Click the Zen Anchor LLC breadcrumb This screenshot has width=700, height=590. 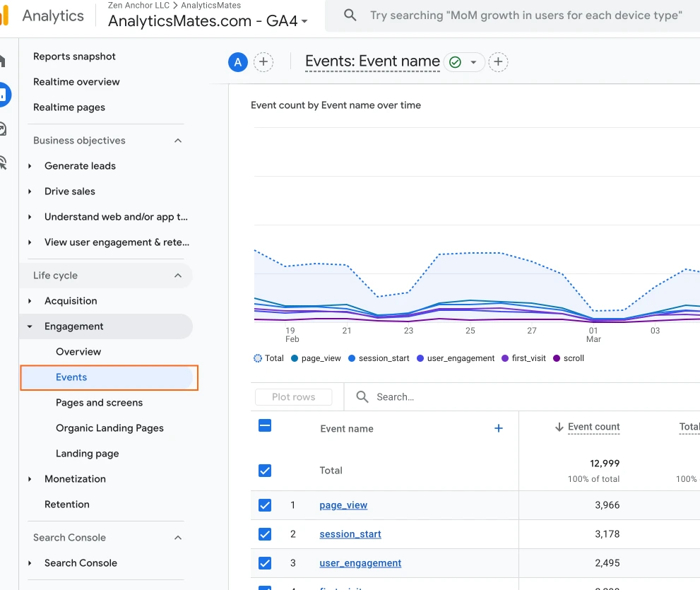tap(138, 6)
